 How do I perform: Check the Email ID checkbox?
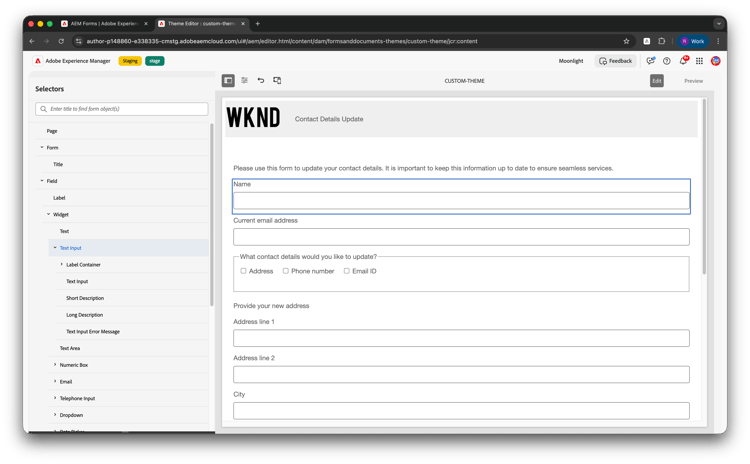pyautogui.click(x=347, y=271)
